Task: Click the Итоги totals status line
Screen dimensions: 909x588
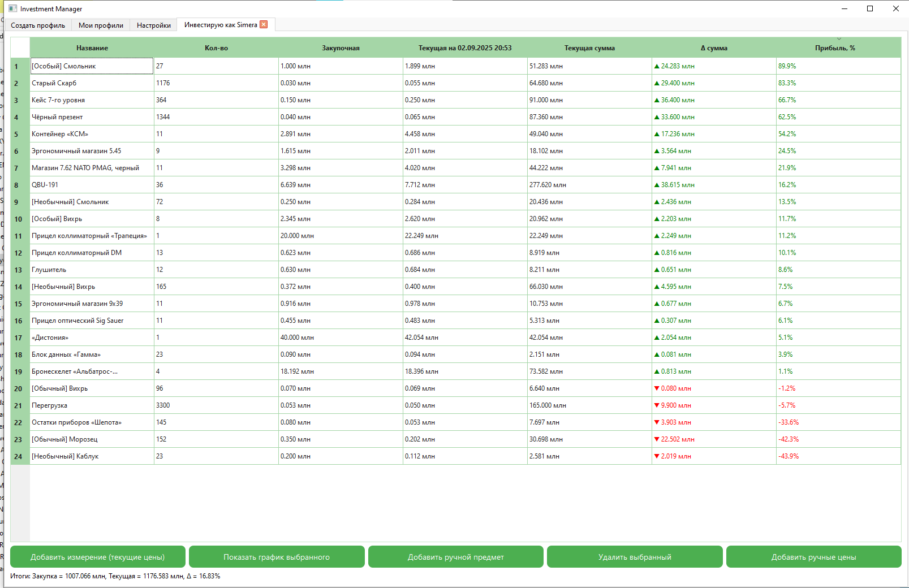Action: [115, 576]
